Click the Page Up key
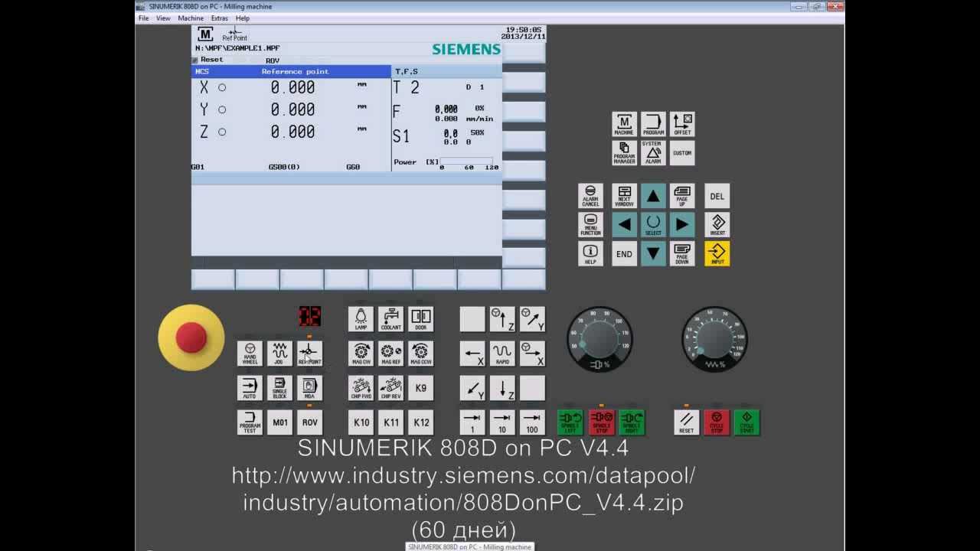980x551 pixels. [682, 196]
